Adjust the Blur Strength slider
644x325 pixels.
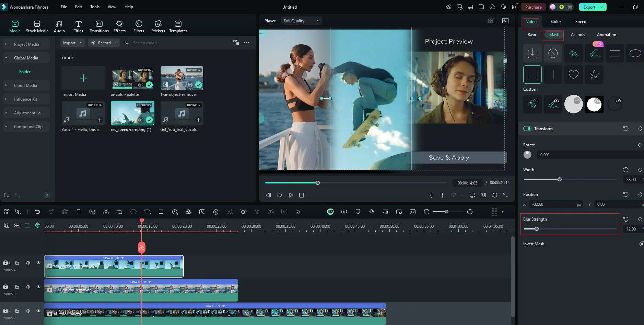(x=536, y=229)
